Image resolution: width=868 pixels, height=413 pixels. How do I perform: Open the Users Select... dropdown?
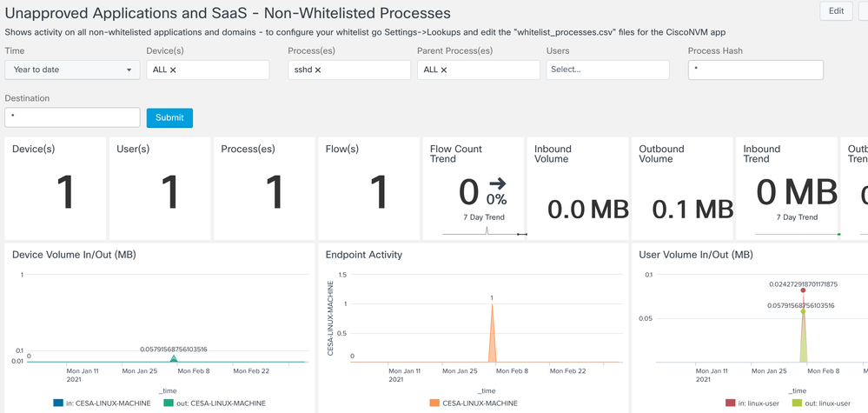pos(608,70)
